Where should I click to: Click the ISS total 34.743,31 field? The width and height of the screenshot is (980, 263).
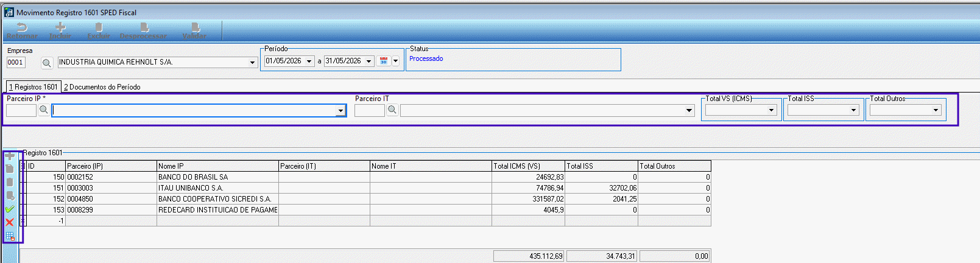tap(602, 256)
